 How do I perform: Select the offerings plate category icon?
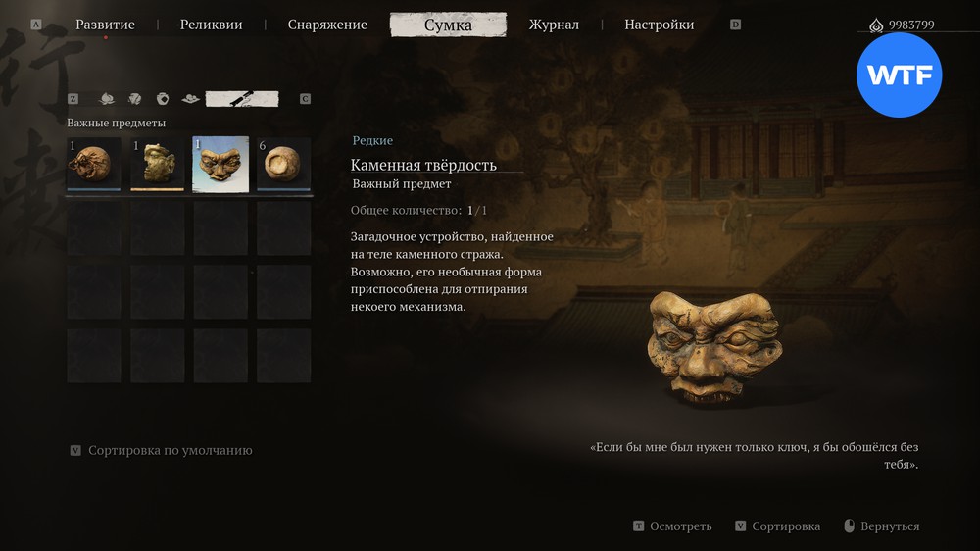click(191, 99)
